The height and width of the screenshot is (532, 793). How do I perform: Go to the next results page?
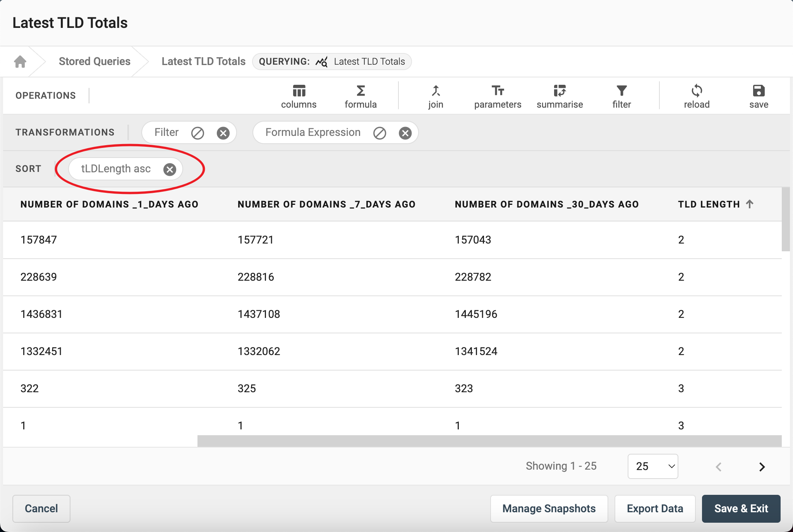(762, 467)
